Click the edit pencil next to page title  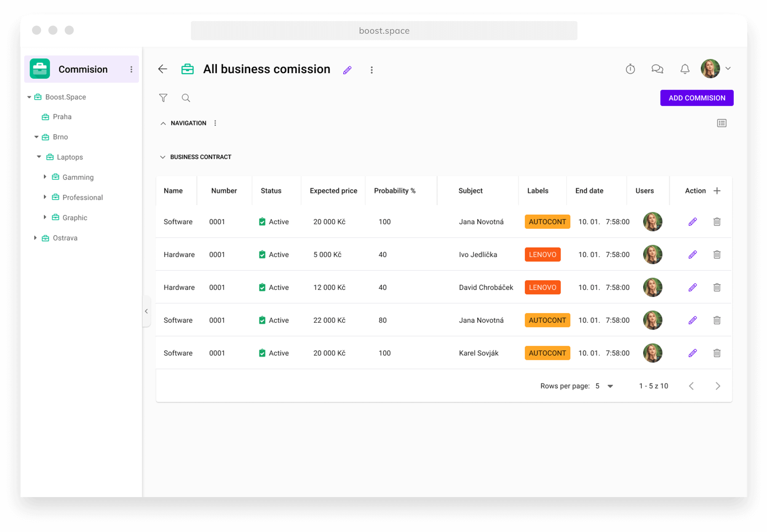[x=347, y=69]
